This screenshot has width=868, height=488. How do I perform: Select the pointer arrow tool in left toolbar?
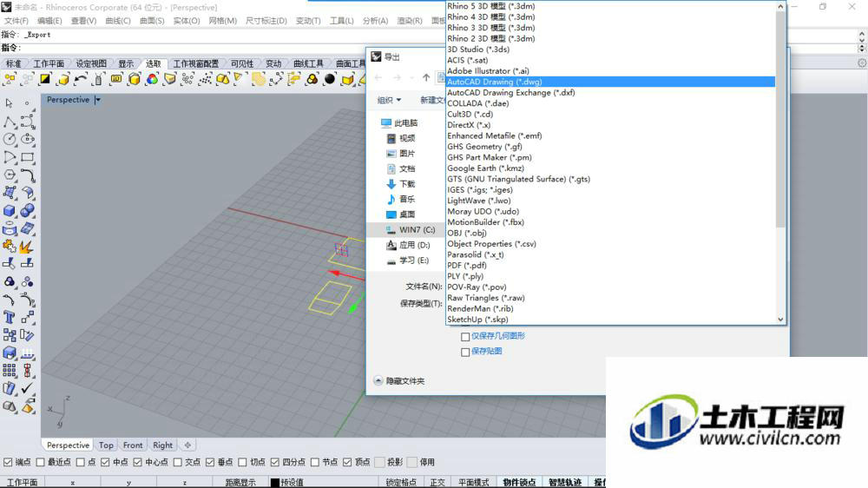[x=9, y=103]
